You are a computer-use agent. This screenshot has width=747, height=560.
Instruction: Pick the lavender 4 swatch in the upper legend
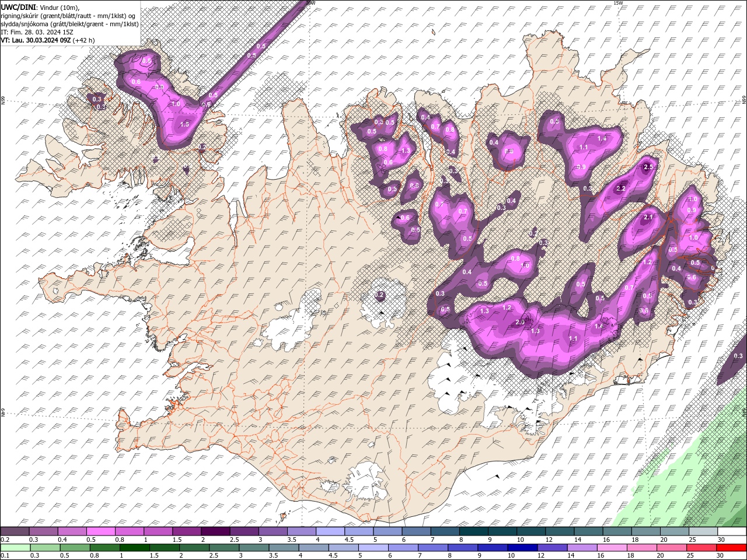coord(330,531)
